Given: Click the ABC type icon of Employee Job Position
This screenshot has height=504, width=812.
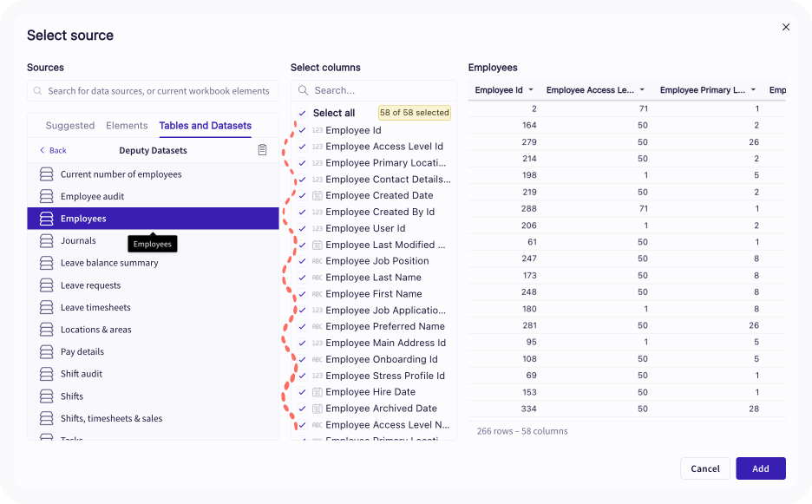Looking at the screenshot, I should coord(317,261).
